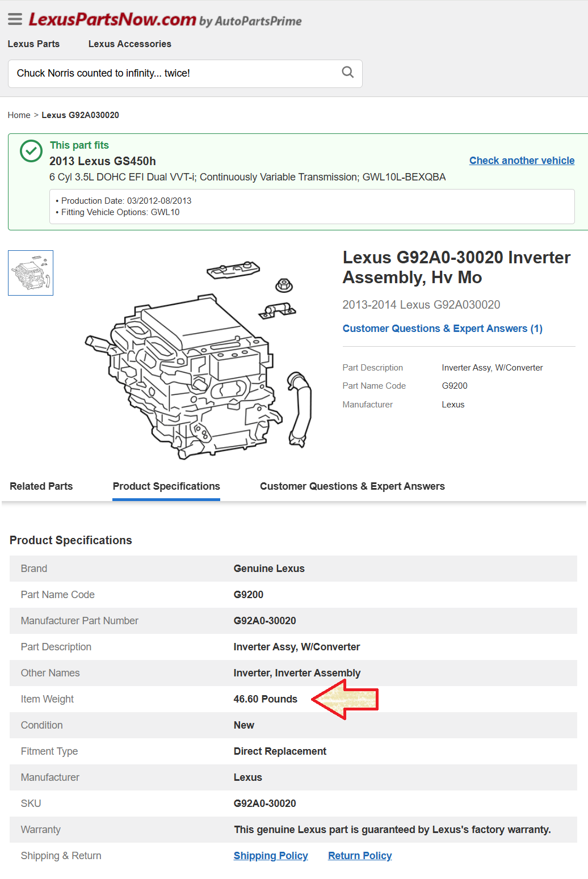Viewport: 588px width, 879px height.
Task: Click the red arrow beside Item Weight
Action: click(345, 699)
